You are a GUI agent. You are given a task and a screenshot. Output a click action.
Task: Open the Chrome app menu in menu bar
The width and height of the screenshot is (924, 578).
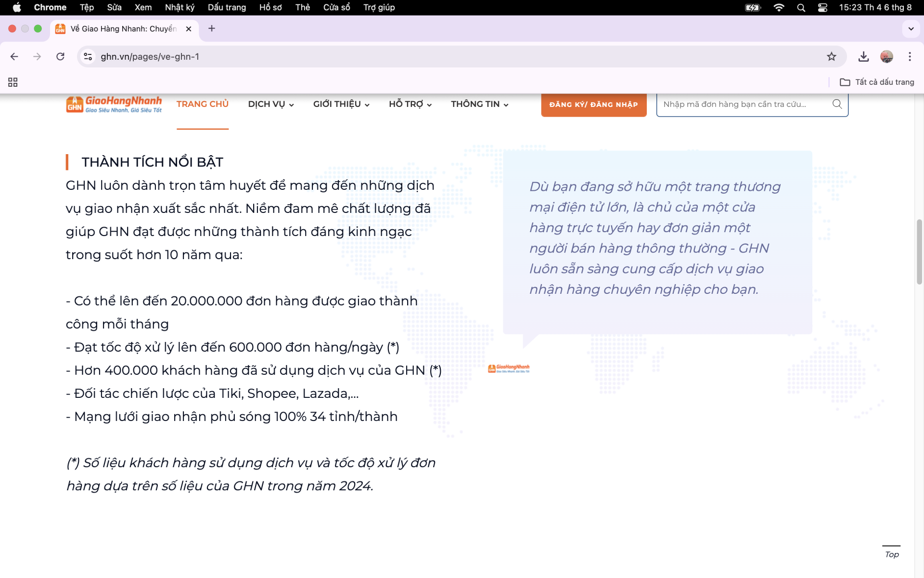pyautogui.click(x=50, y=7)
